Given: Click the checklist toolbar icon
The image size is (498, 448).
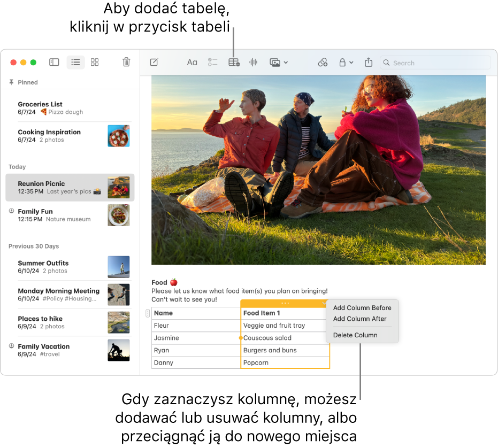Looking at the screenshot, I should [x=213, y=63].
